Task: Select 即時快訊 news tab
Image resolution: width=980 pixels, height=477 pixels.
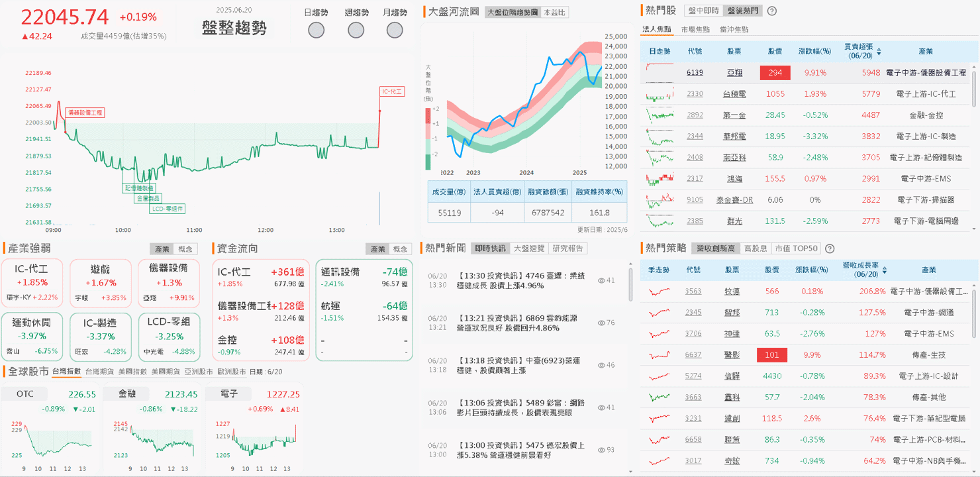Action: [x=490, y=248]
